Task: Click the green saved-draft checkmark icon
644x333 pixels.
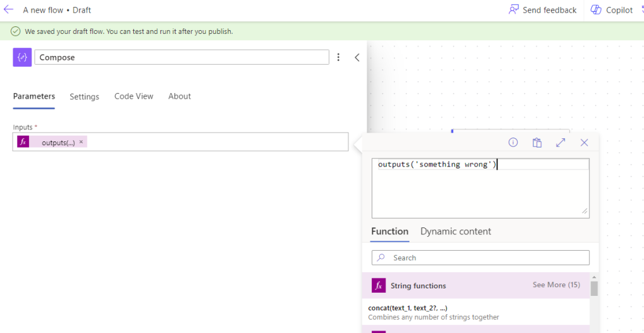Action: [16, 31]
